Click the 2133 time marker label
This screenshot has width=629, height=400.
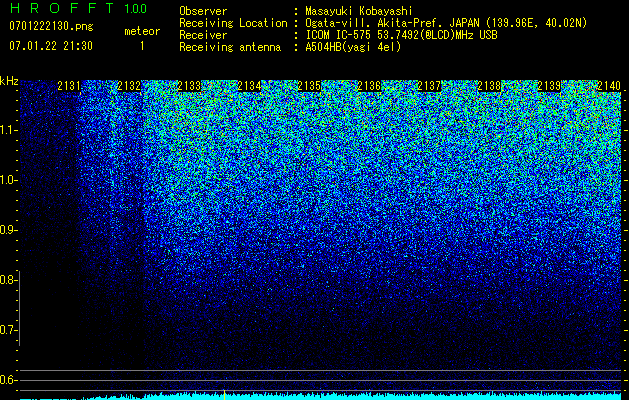[189, 86]
